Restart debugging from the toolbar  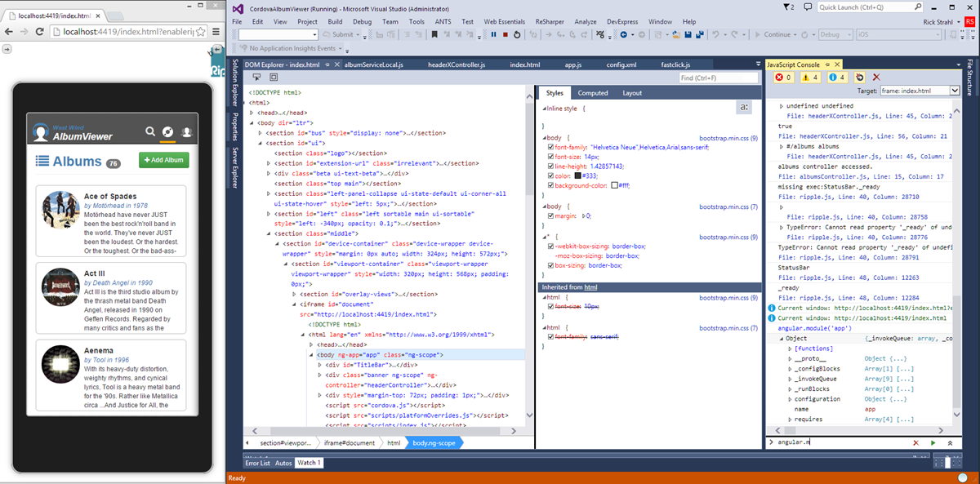517,34
